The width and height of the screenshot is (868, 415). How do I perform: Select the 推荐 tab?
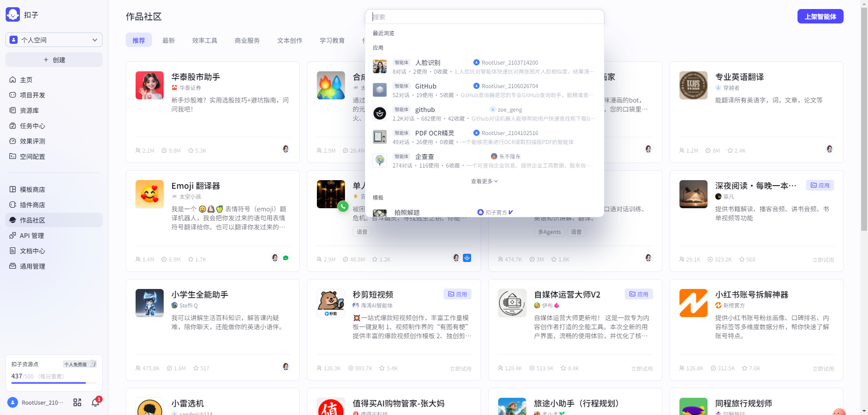[139, 40]
